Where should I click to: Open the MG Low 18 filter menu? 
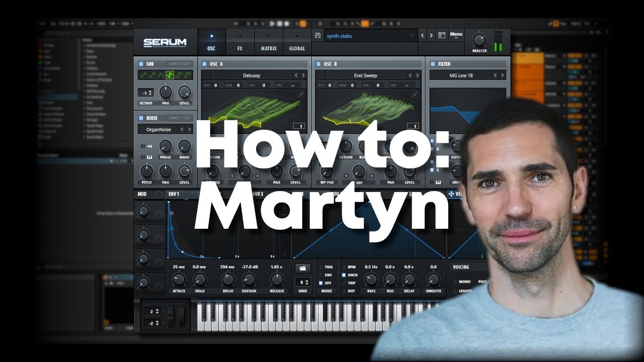click(x=461, y=75)
